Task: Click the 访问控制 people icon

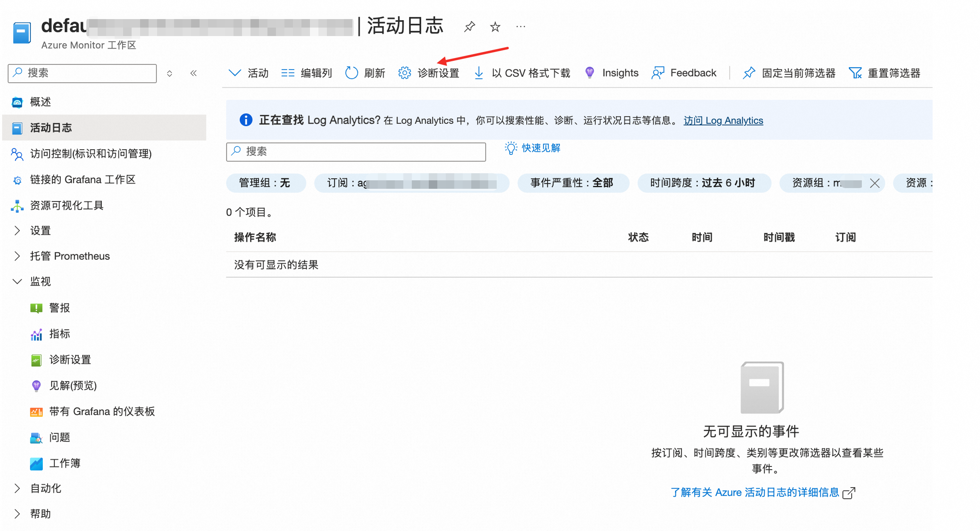Action: (x=17, y=154)
